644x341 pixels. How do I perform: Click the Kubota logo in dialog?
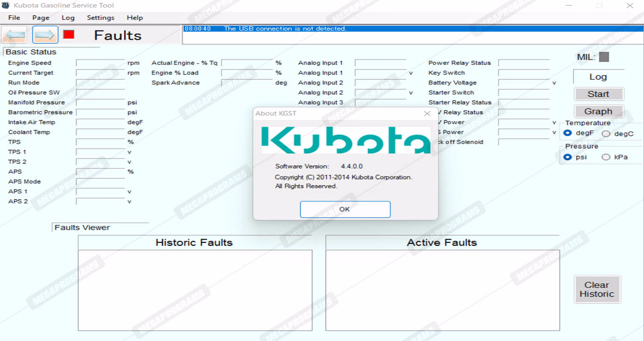[x=346, y=140]
